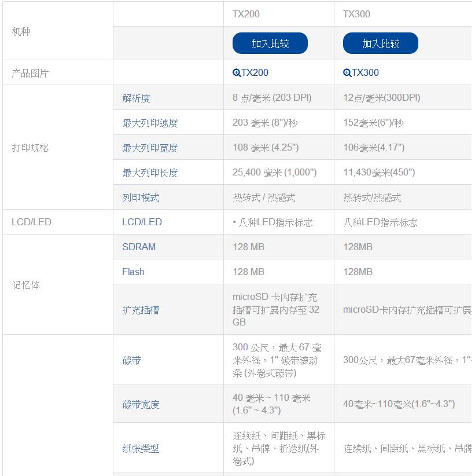
Task: Click the 最大列印长度 row label
Action: pyautogui.click(x=150, y=173)
